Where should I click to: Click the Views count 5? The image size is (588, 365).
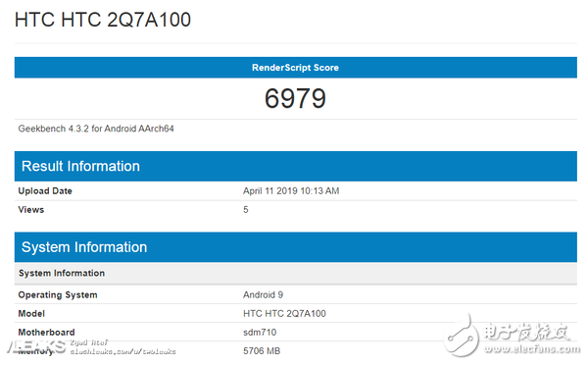pyautogui.click(x=246, y=210)
